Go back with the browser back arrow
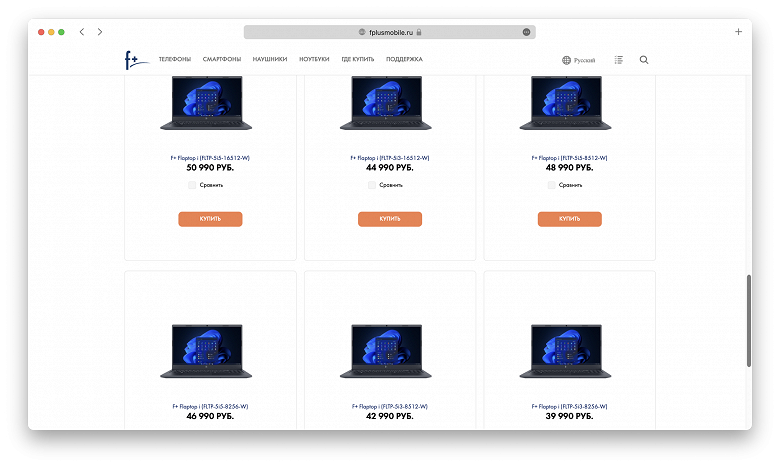The width and height of the screenshot is (780, 467). pos(82,32)
